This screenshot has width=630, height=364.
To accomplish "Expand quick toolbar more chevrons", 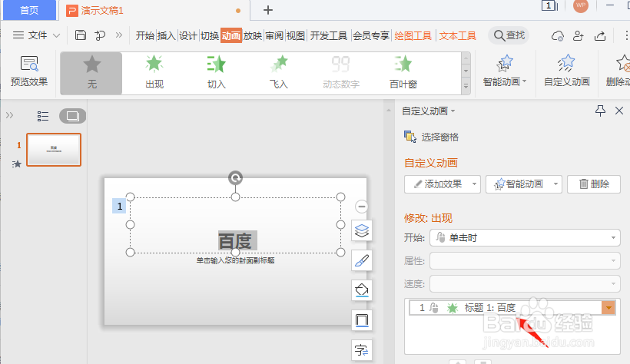I will tap(119, 35).
